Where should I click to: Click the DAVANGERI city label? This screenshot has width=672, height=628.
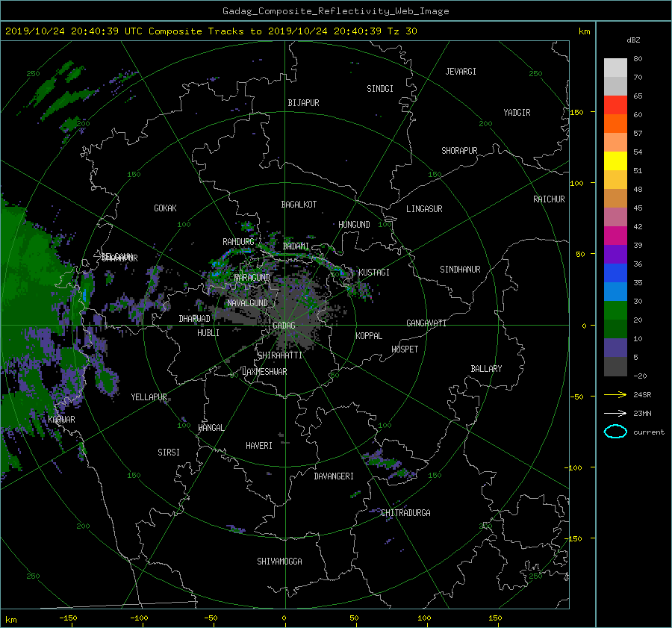(334, 476)
